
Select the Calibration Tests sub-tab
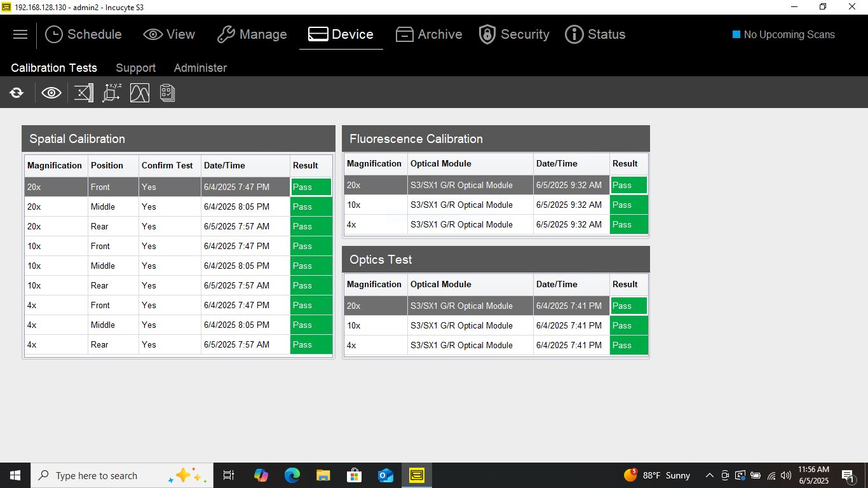54,67
